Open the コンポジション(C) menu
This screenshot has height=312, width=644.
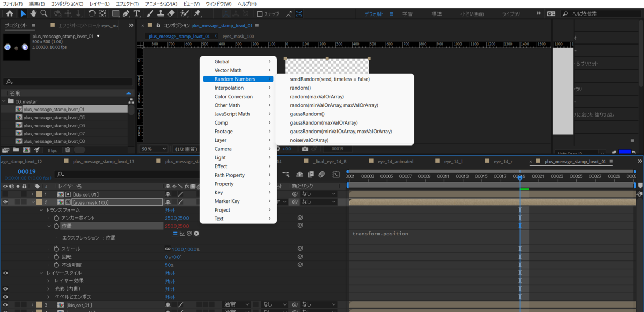pos(68,4)
